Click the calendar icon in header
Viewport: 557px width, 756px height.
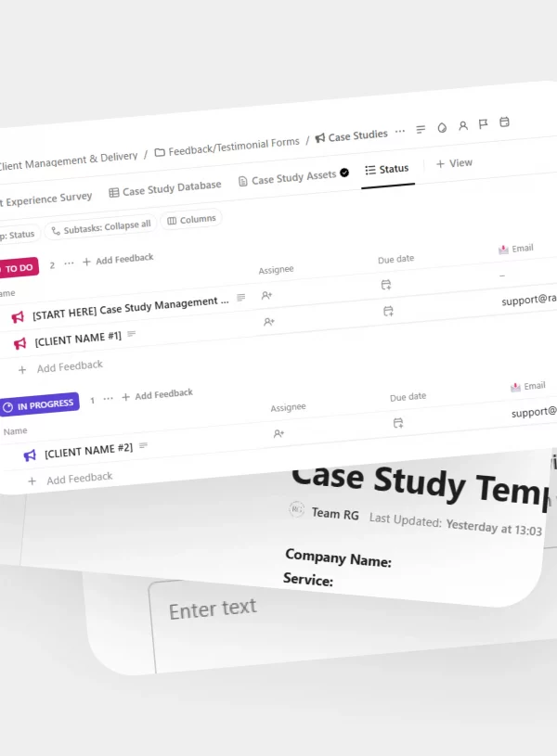point(504,122)
